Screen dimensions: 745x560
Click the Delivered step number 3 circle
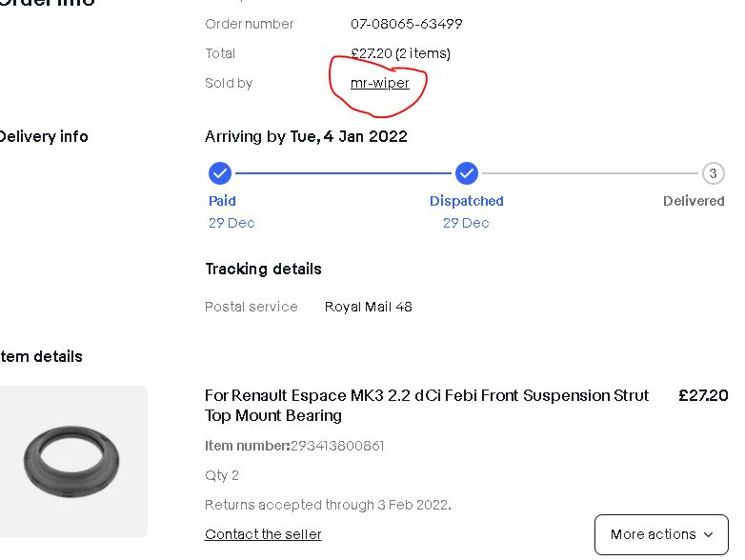click(713, 173)
